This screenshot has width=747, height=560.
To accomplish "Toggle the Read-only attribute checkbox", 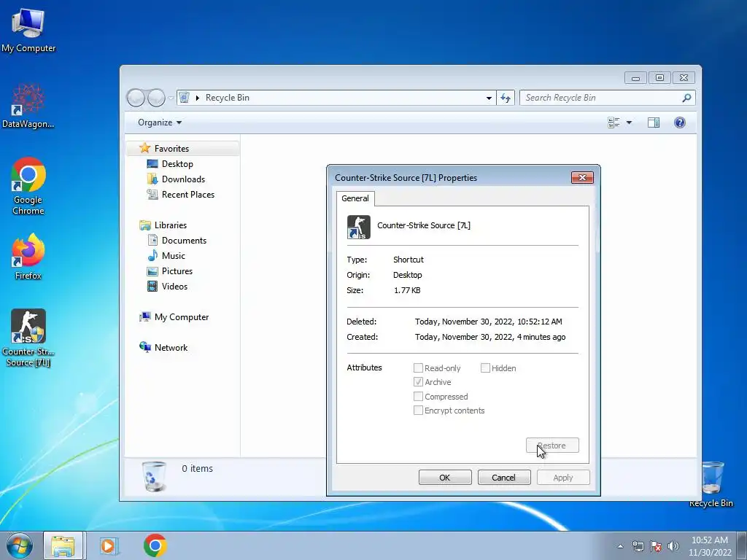I will point(418,368).
